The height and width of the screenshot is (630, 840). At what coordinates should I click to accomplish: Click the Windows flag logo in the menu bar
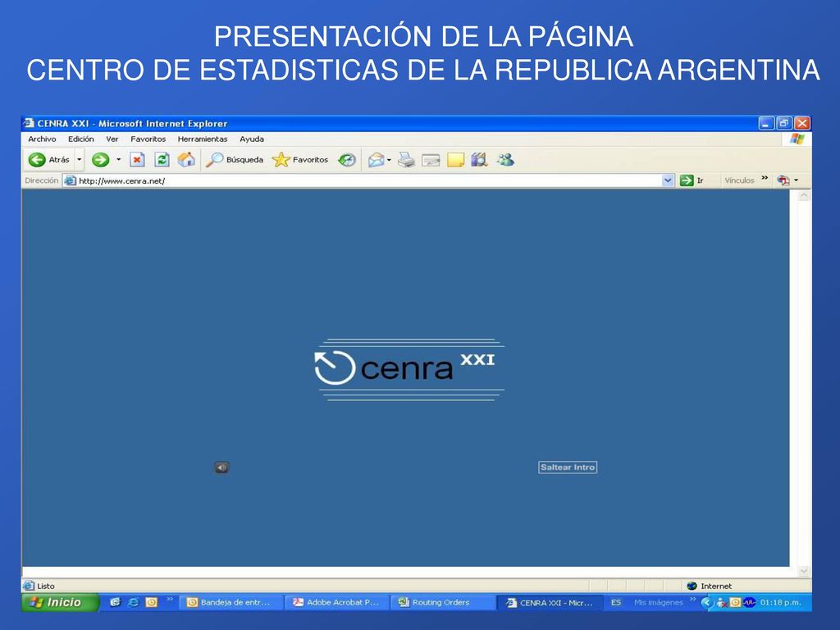(x=797, y=139)
